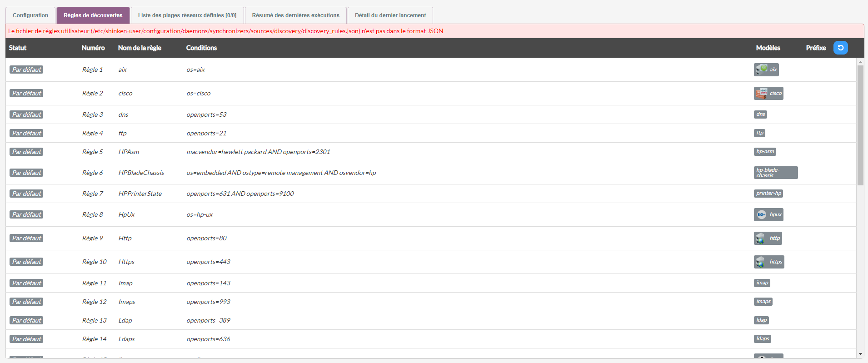Screen dimensions: 868x363
Task: Click the hpux model icon tag
Action: 768,214
